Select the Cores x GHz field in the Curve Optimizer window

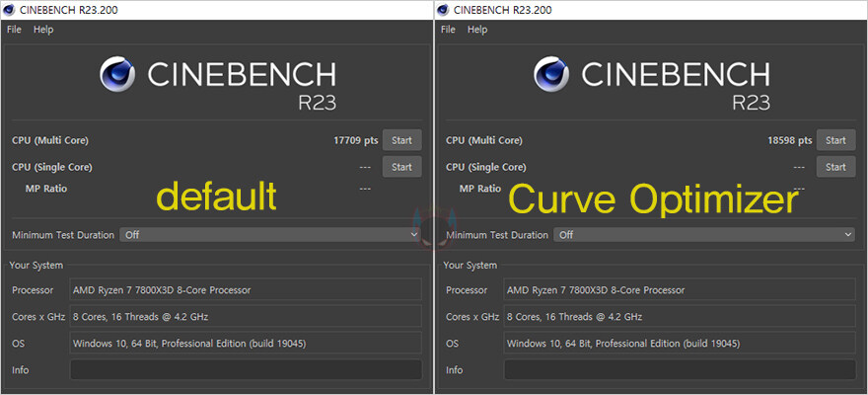tap(680, 317)
